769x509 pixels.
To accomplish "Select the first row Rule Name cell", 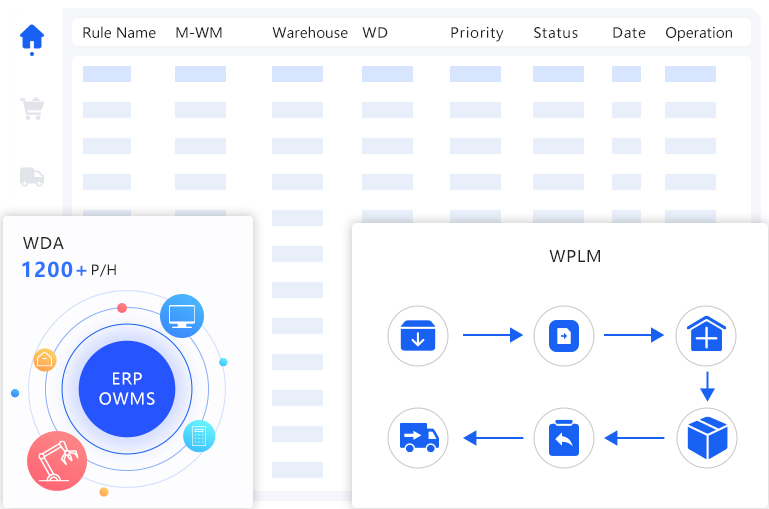I will tap(107, 73).
